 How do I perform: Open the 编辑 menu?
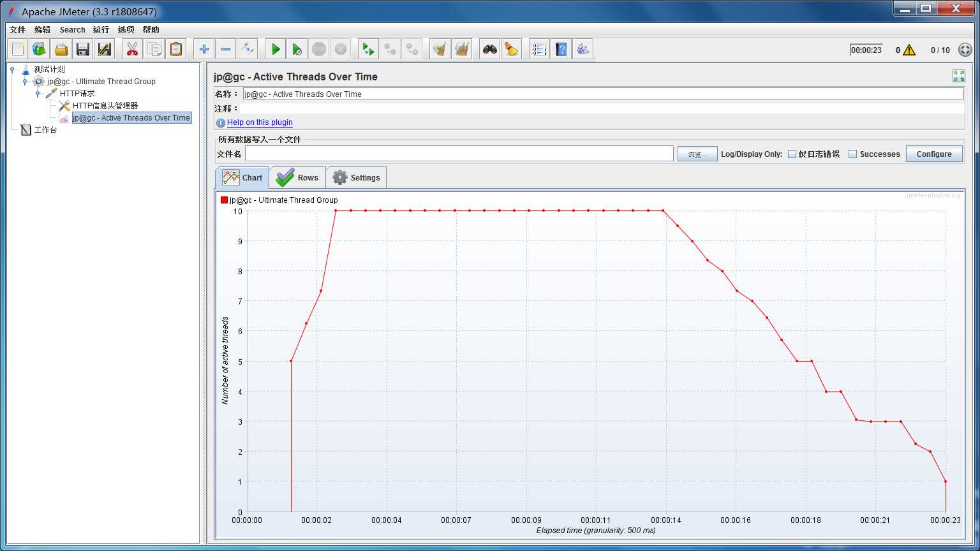pos(42,29)
